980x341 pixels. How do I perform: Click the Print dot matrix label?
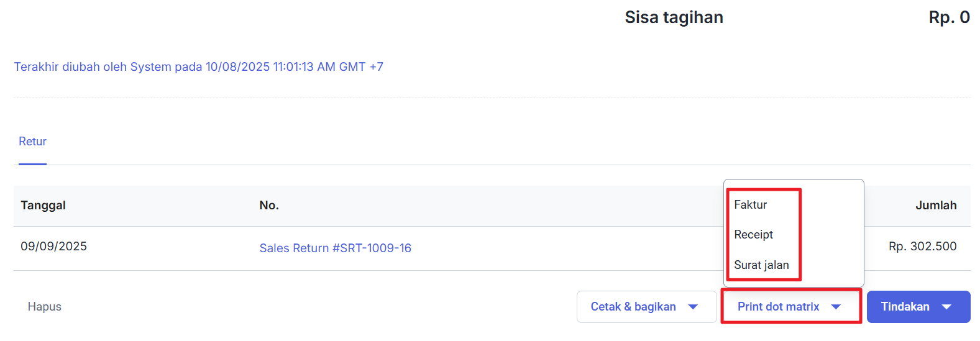coord(778,307)
